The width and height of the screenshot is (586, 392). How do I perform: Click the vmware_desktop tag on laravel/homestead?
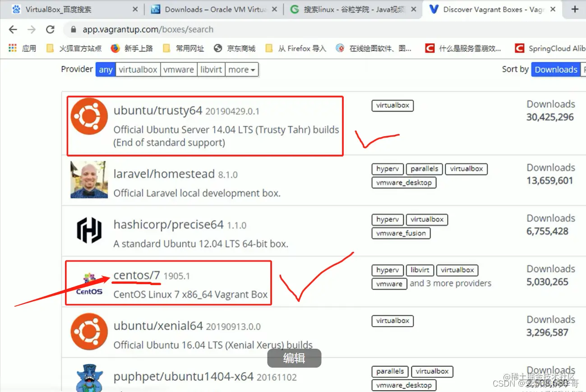[x=404, y=183]
